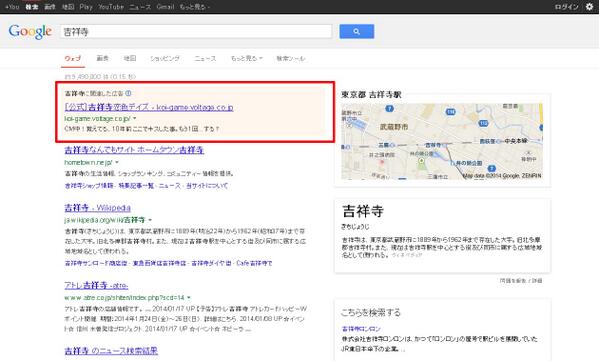Image resolution: width=599 pixels, height=361 pixels.
Task: Open the settings gear icon
Action: 589,6
